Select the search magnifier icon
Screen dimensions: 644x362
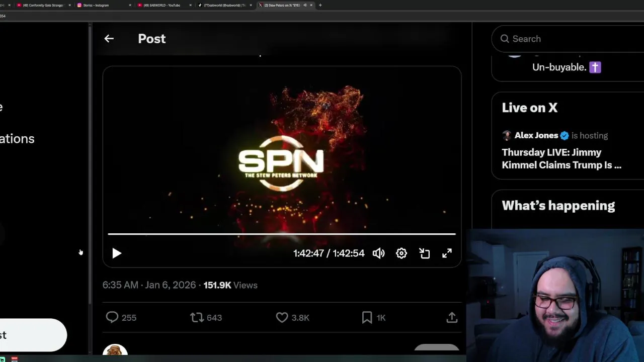pos(505,39)
